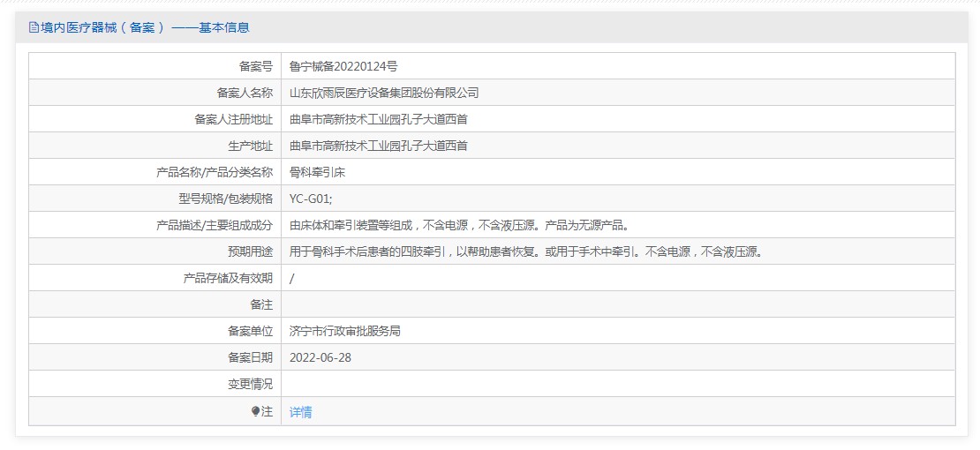The image size is (980, 450).
Task: Click the lightbulb icon beside 注
Action: pos(256,411)
